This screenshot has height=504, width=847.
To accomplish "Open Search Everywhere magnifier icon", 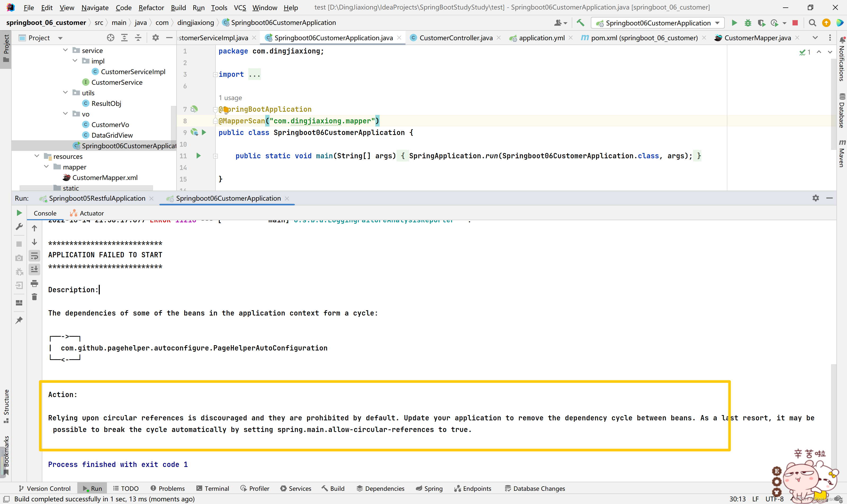I will 812,23.
